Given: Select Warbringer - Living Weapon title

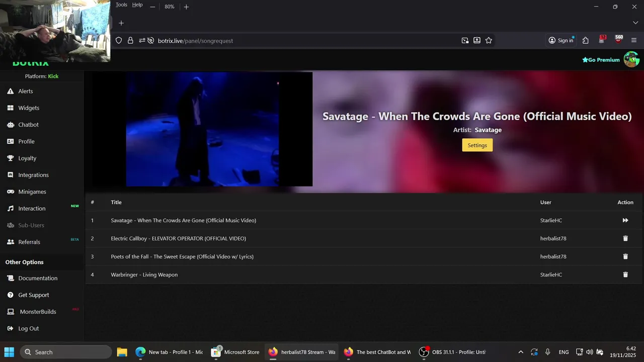Looking at the screenshot, I should point(144,275).
